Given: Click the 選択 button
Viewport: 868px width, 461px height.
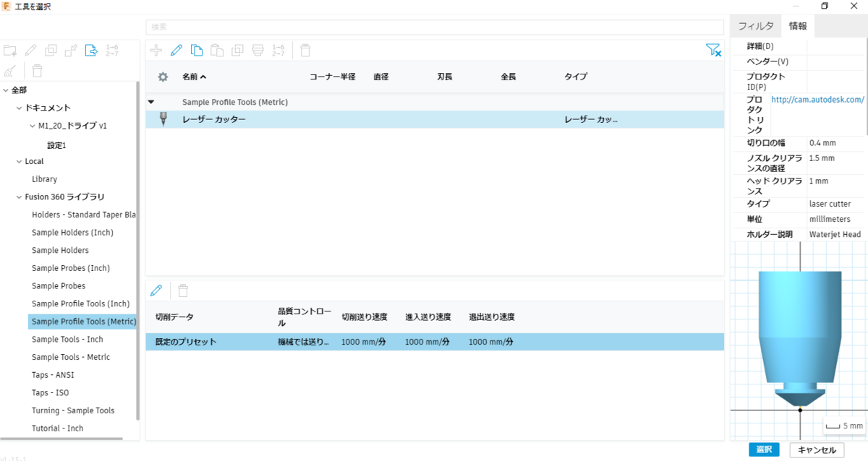Looking at the screenshot, I should click(x=765, y=449).
